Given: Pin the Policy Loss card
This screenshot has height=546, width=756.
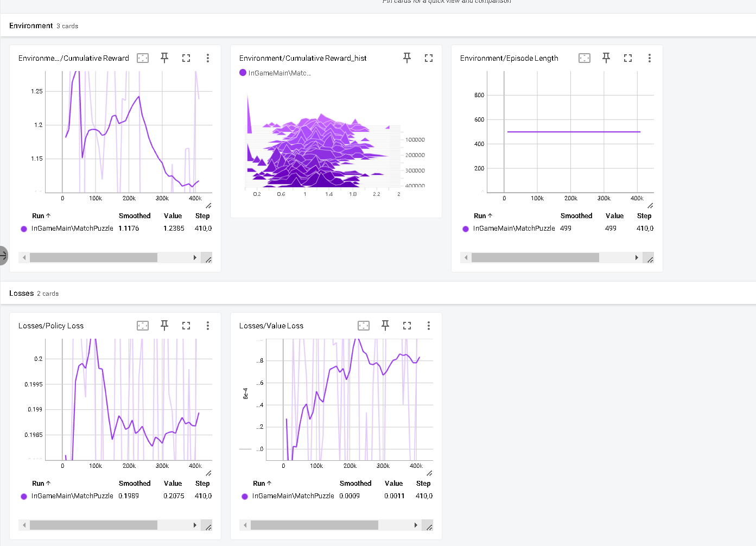Looking at the screenshot, I should (x=164, y=326).
